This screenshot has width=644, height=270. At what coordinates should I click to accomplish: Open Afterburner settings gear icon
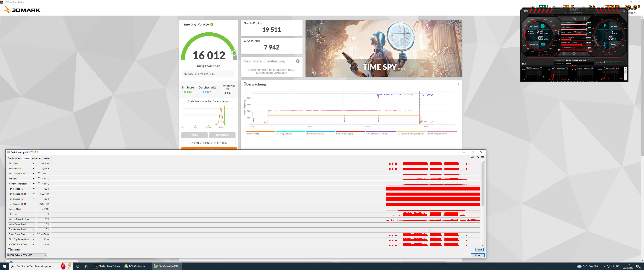(564, 54)
